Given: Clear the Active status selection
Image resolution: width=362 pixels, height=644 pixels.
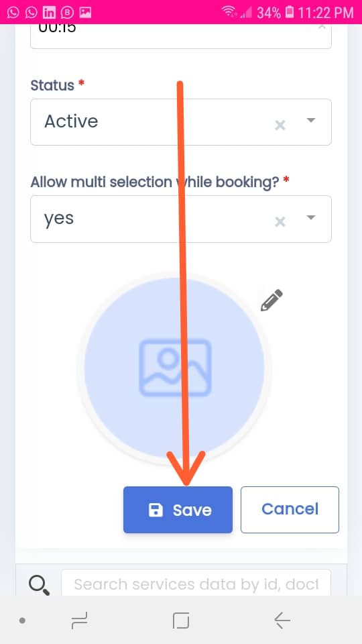Looking at the screenshot, I should coord(280,125).
